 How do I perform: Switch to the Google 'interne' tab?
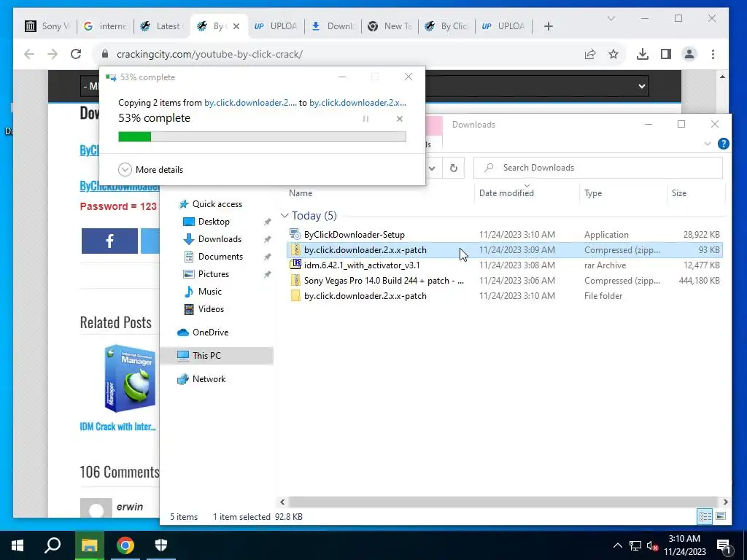(x=105, y=26)
